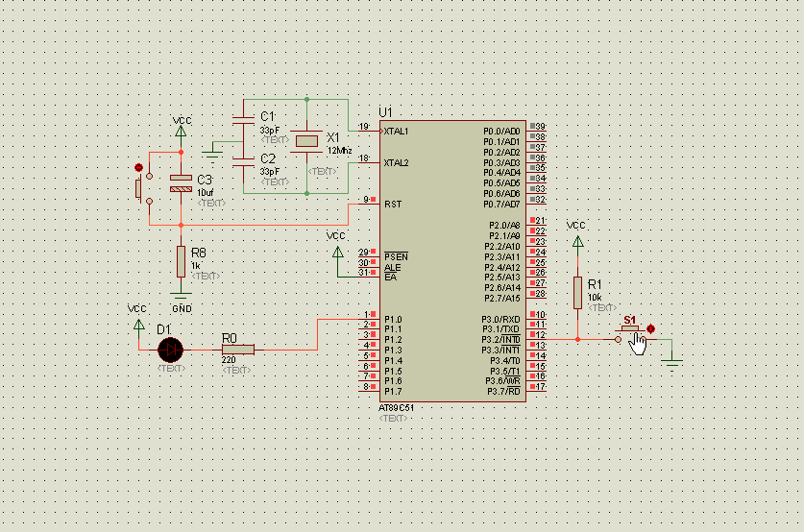Viewport: 804px width, 532px height.
Task: Toggle the red latch dot beside S1
Action: (650, 329)
